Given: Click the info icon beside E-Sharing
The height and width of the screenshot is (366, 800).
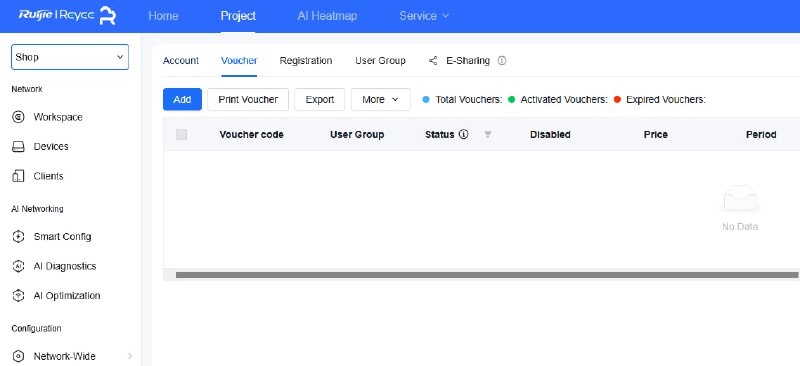Looking at the screenshot, I should pos(502,61).
